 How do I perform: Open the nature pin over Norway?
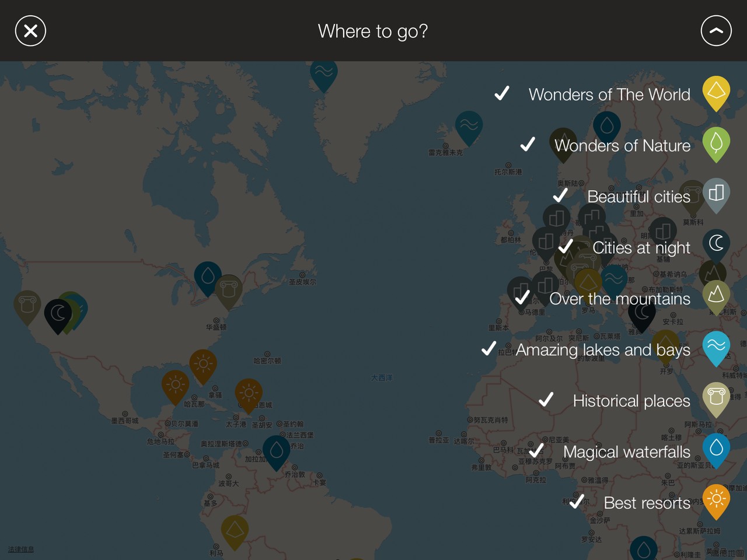click(563, 145)
